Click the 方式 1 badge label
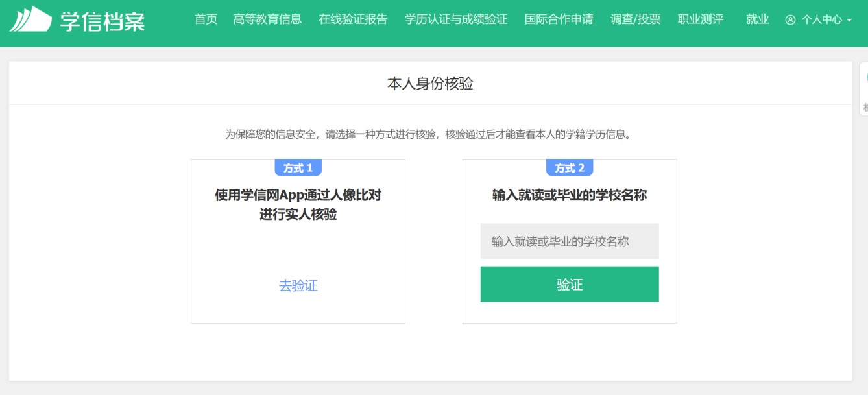This screenshot has width=868, height=395. (x=298, y=168)
